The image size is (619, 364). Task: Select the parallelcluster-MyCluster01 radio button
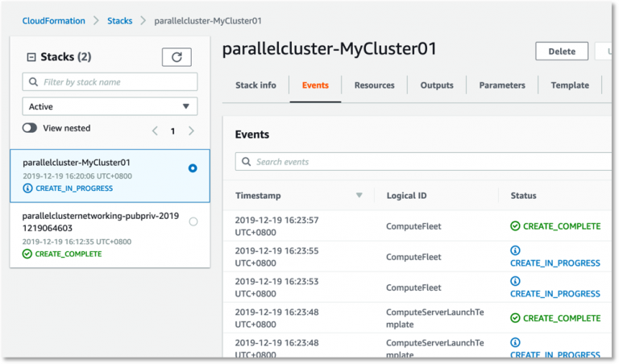[x=193, y=168]
